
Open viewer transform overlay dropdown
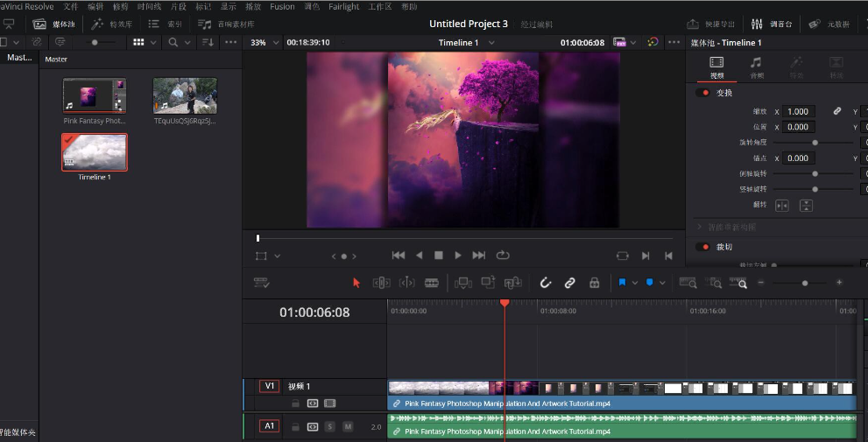point(278,256)
